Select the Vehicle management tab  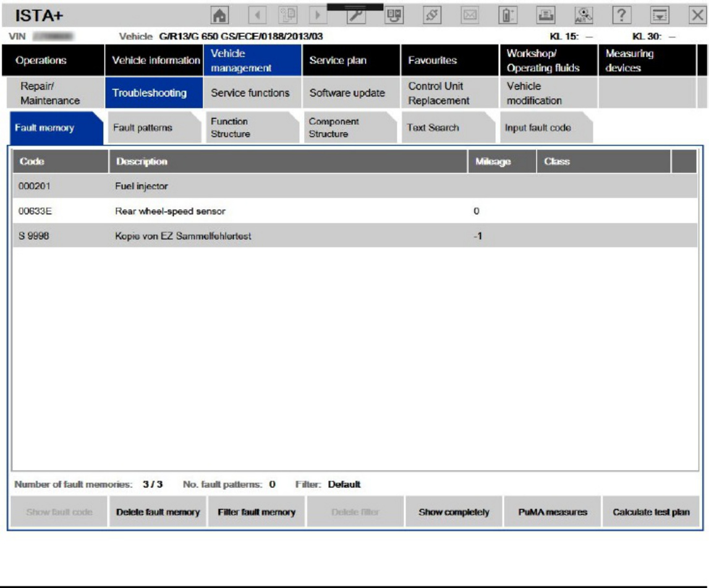point(252,60)
